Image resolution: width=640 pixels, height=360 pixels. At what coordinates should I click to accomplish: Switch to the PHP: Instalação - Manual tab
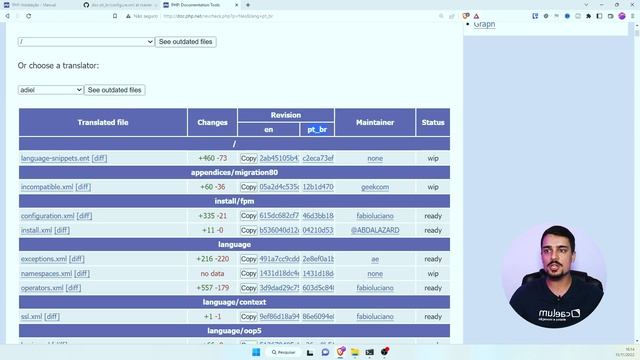pos(39,5)
